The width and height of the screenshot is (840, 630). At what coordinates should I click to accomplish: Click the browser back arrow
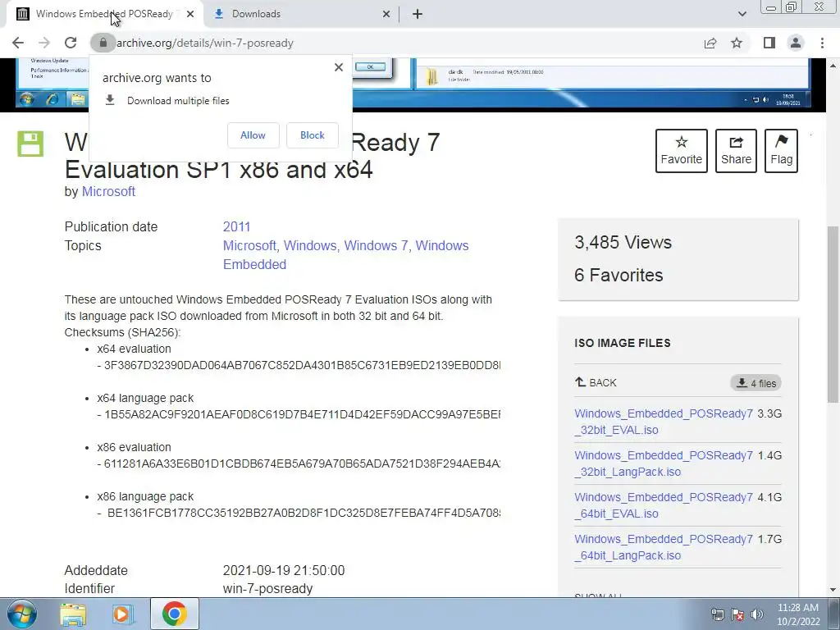click(x=18, y=43)
